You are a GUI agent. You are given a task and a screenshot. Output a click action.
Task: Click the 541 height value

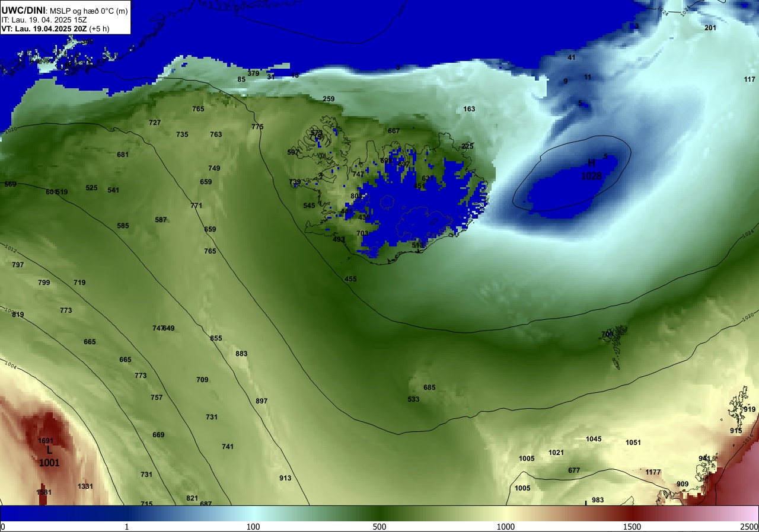click(x=113, y=190)
